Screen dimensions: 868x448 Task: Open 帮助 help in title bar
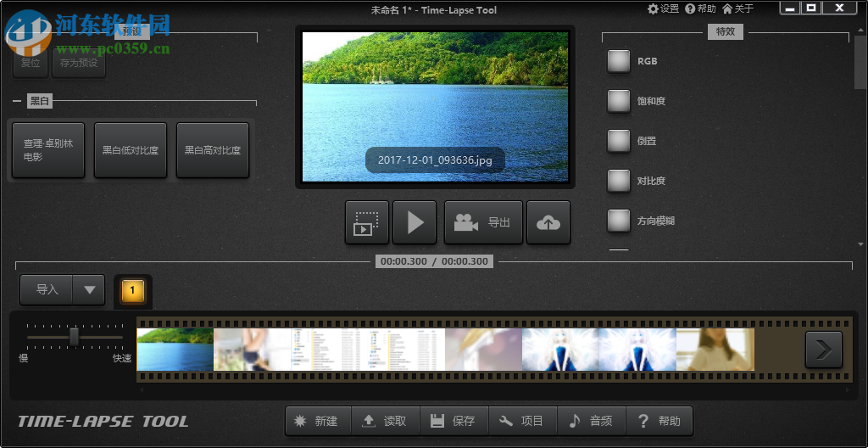pyautogui.click(x=700, y=8)
